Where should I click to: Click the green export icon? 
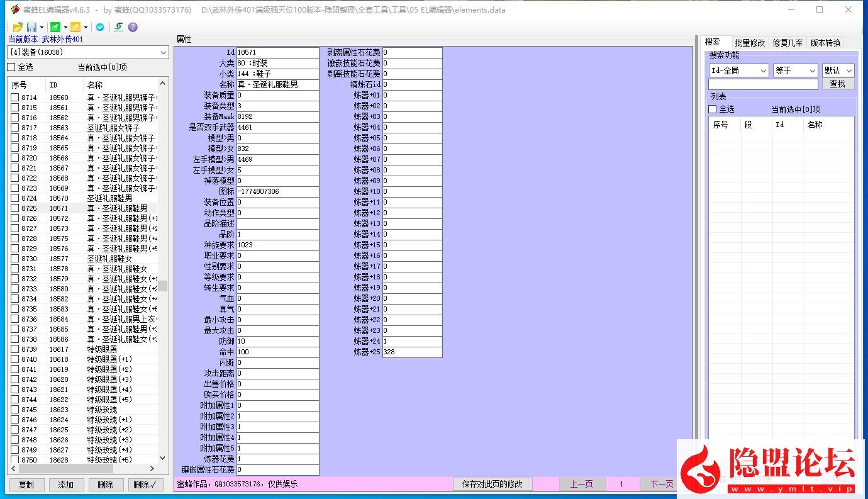pos(55,27)
